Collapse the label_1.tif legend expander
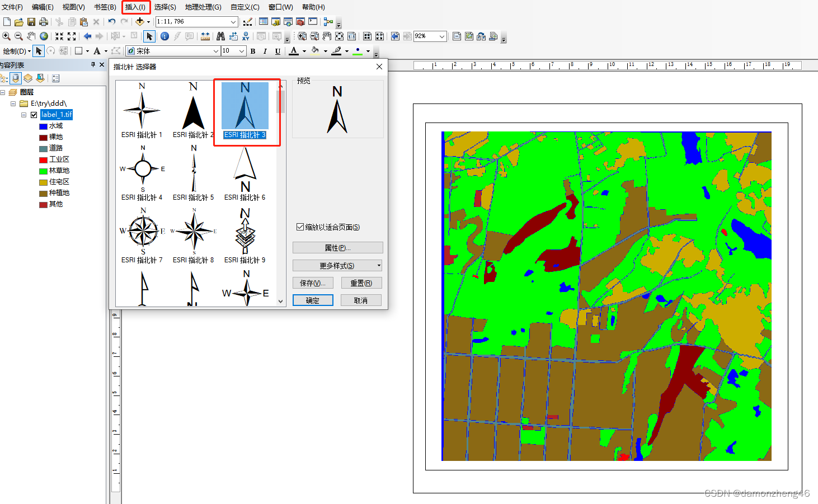The height and width of the screenshot is (504, 818). [x=23, y=115]
